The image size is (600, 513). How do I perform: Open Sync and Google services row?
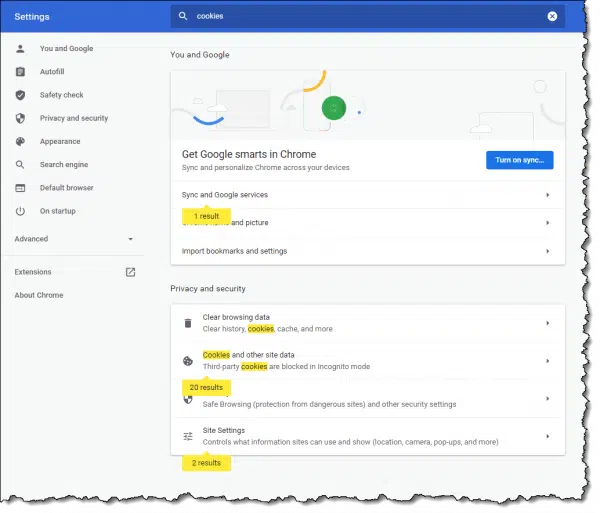368,195
